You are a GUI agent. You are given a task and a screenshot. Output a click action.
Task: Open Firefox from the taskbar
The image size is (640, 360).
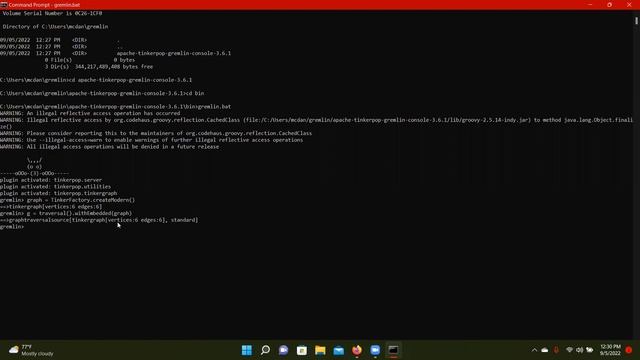pos(357,350)
